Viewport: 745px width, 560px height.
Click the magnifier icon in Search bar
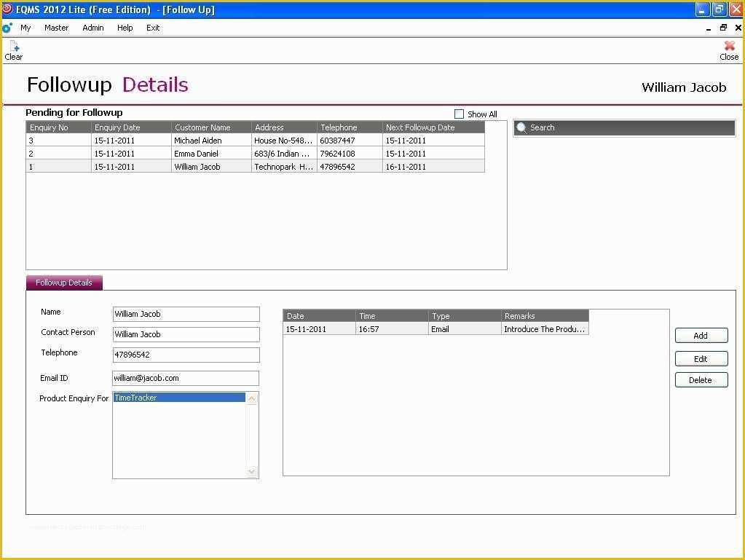[x=521, y=127]
